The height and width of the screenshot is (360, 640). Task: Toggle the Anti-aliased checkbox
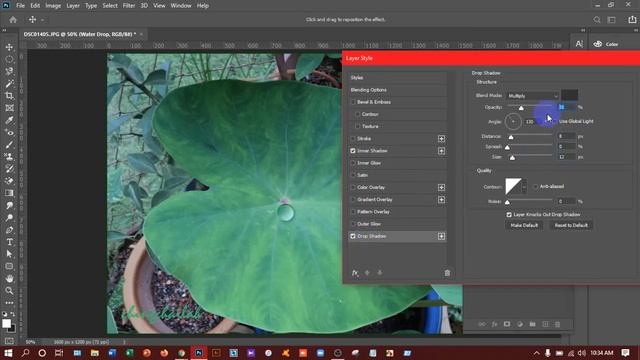coord(536,187)
